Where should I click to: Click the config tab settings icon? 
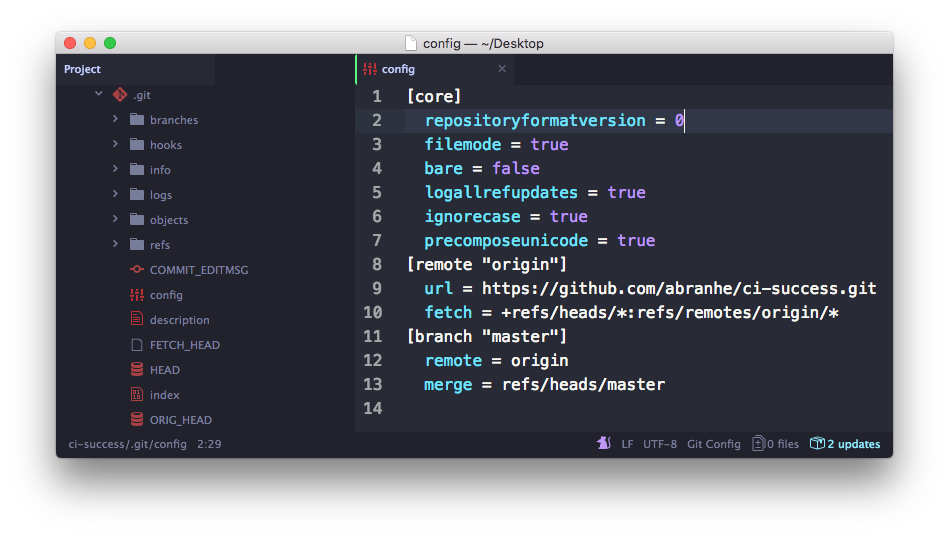(x=370, y=69)
